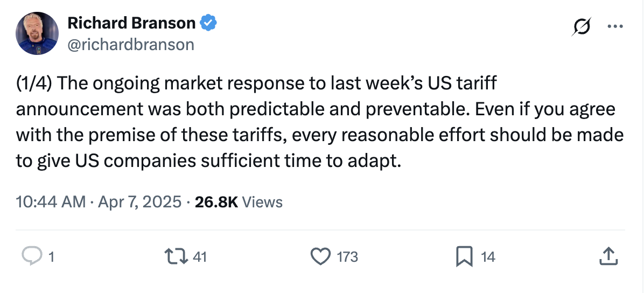
Task: Click the blue verified checkmark badge
Action: click(x=208, y=23)
